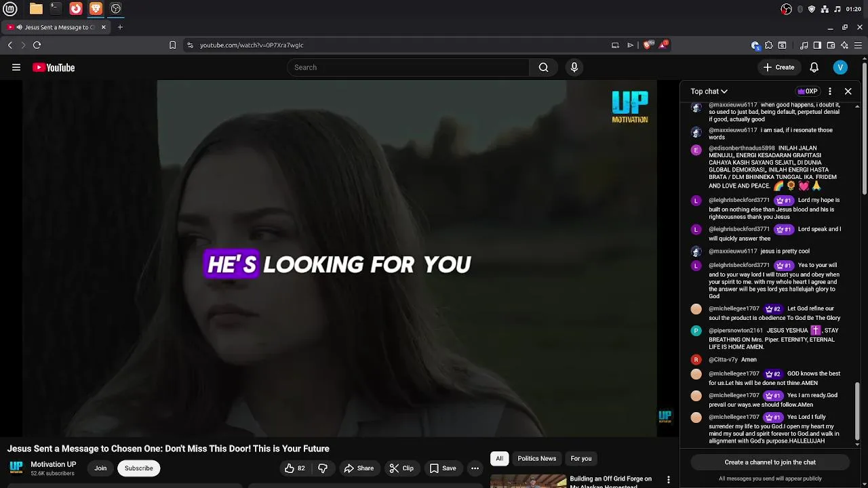Open the Motivation UP channel name
The width and height of the screenshot is (868, 488).
point(54,464)
